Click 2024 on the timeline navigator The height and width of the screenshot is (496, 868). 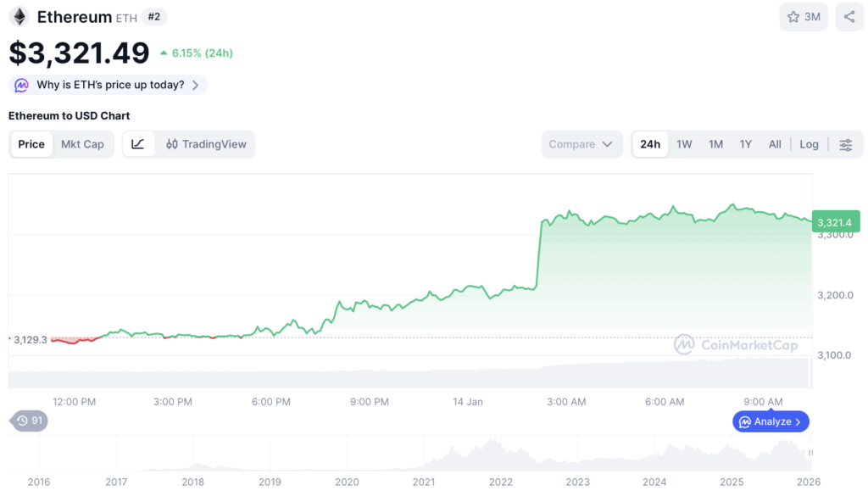click(x=654, y=482)
